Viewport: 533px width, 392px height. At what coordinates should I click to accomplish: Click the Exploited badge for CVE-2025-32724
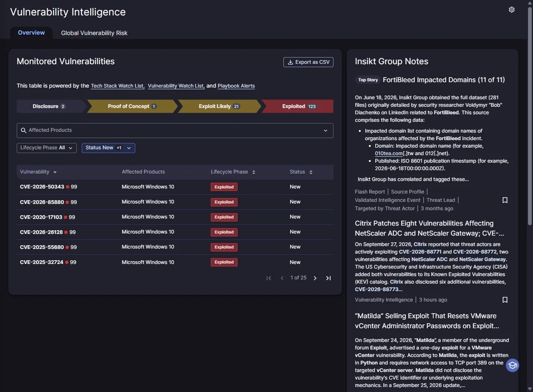224,262
